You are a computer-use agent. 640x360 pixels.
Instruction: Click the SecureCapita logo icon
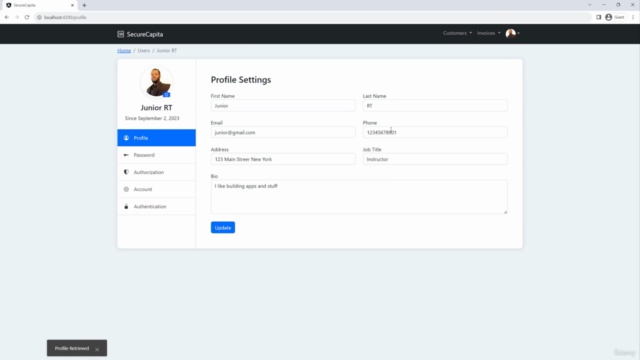click(x=120, y=34)
